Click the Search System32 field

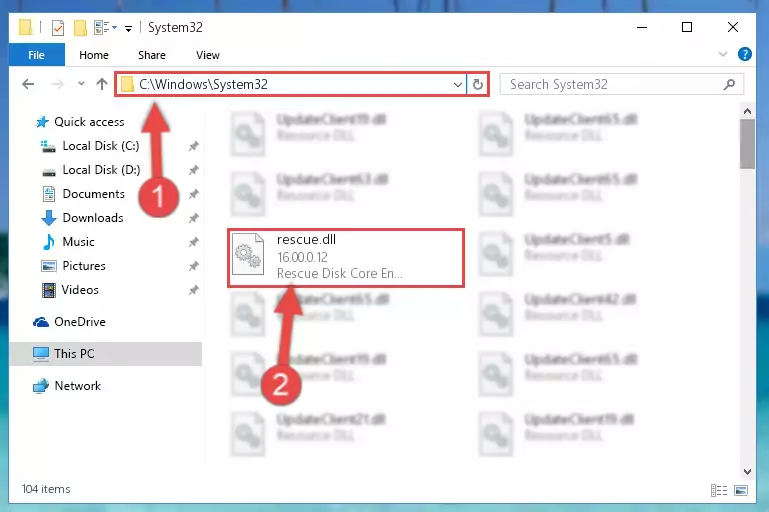pyautogui.click(x=621, y=84)
